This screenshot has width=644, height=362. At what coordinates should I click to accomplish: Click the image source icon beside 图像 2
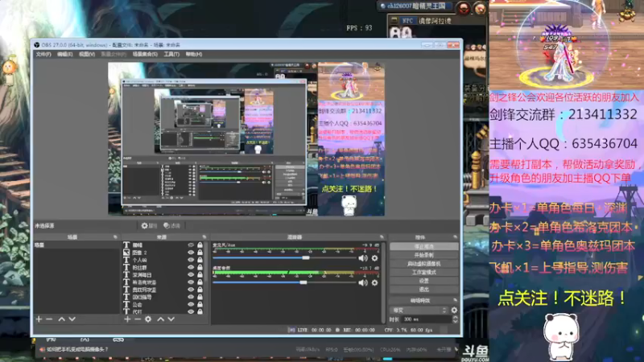click(126, 253)
